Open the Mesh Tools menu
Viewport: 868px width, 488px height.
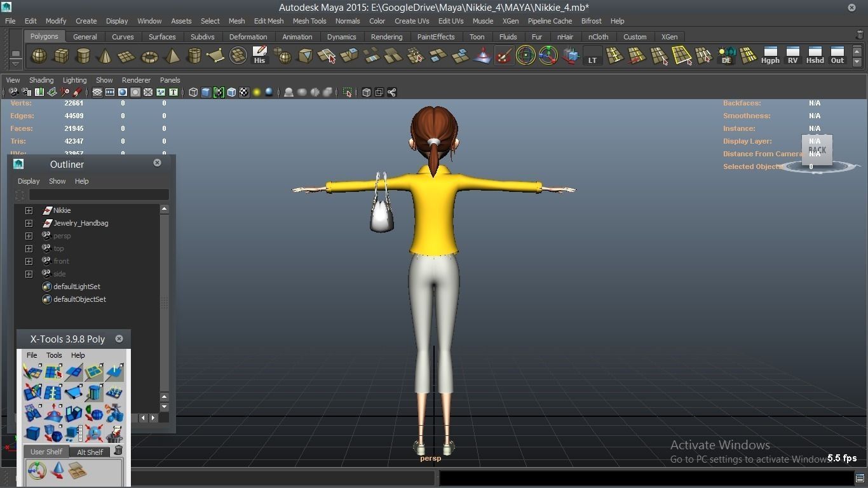[x=309, y=21]
